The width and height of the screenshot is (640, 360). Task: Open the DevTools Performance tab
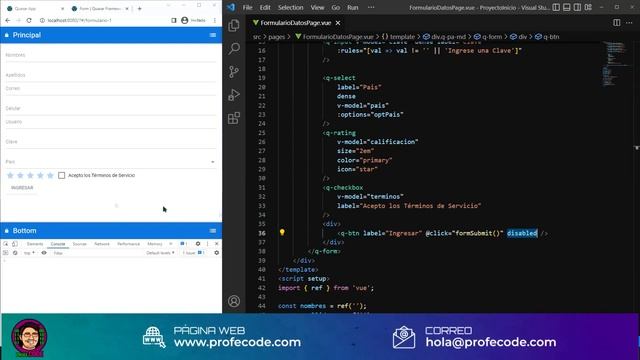pos(129,244)
